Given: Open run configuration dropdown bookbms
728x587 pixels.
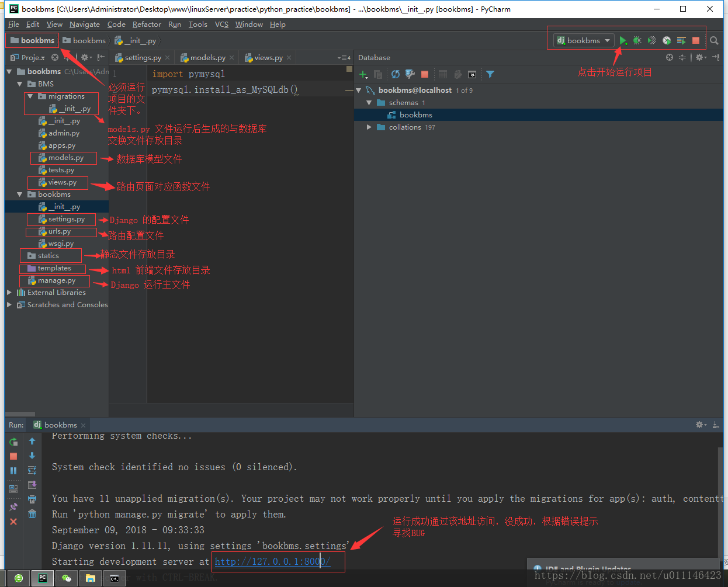Looking at the screenshot, I should tap(583, 40).
